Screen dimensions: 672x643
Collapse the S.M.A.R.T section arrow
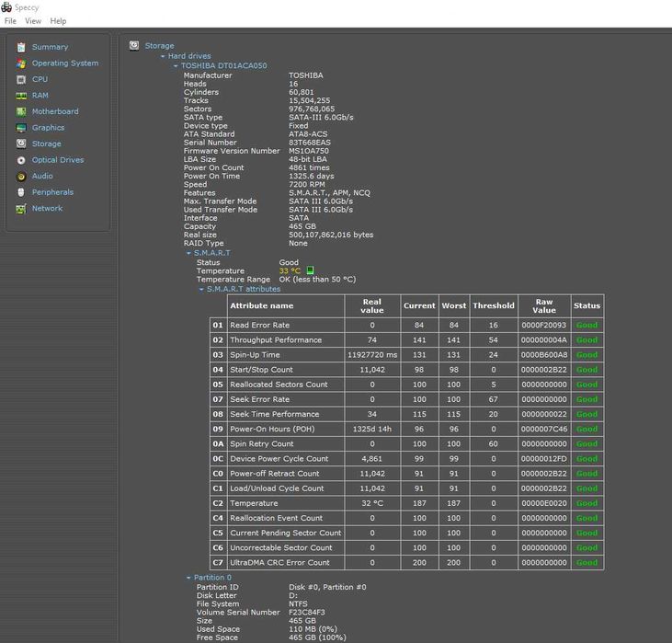pyautogui.click(x=188, y=253)
